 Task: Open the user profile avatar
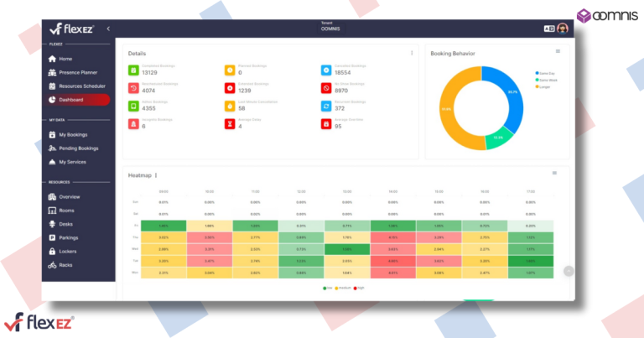[x=562, y=28]
